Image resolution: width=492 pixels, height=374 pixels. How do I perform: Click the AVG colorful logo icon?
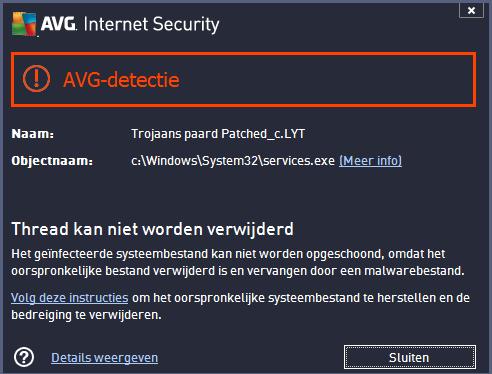click(x=24, y=24)
